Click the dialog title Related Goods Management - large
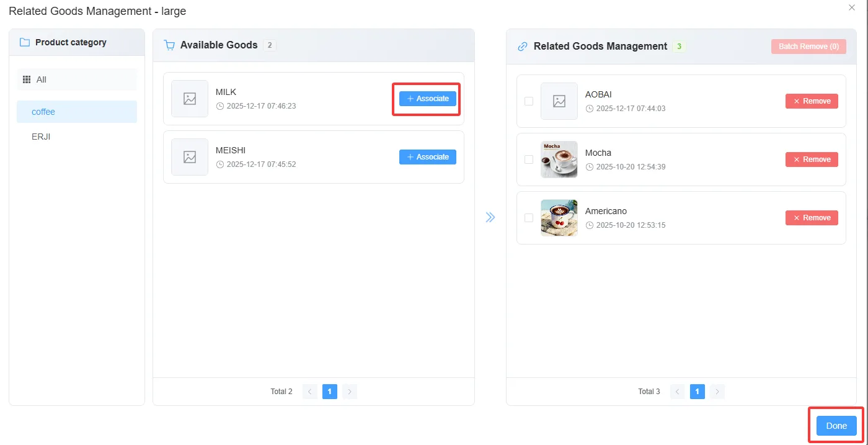868x445 pixels. point(97,11)
